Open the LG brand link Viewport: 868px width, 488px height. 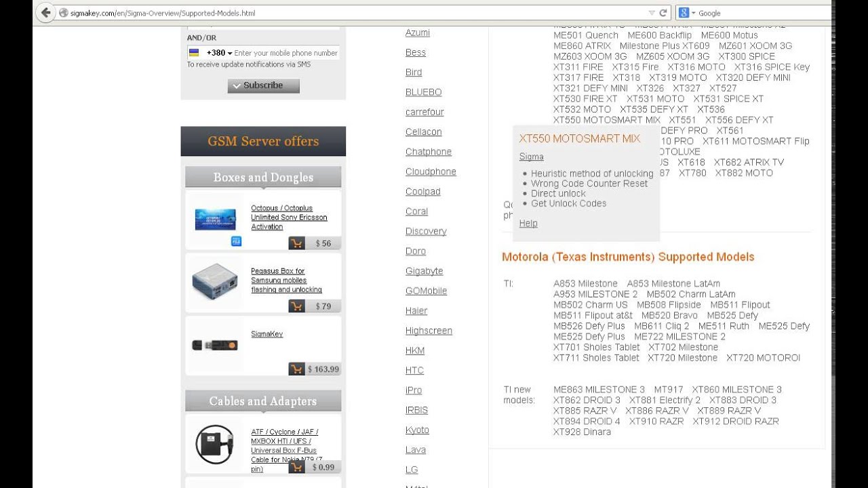(x=412, y=470)
